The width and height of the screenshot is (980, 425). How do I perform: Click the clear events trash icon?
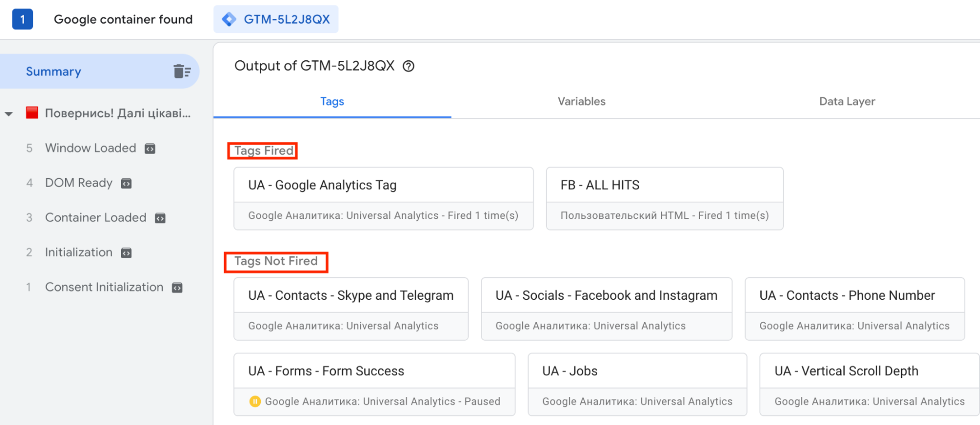coord(181,72)
